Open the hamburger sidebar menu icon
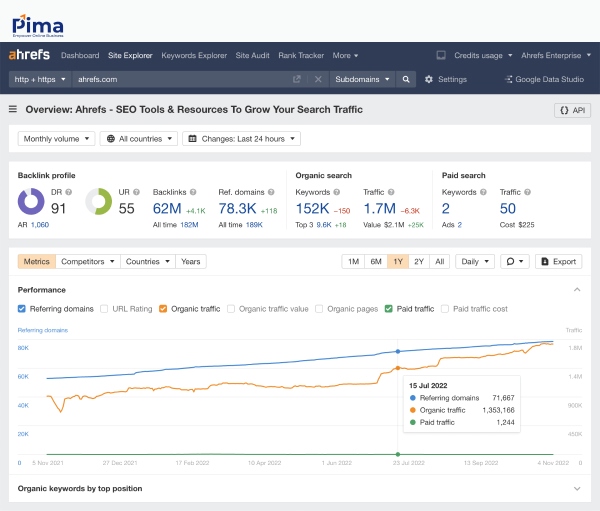This screenshot has height=511, width=600. point(13,109)
